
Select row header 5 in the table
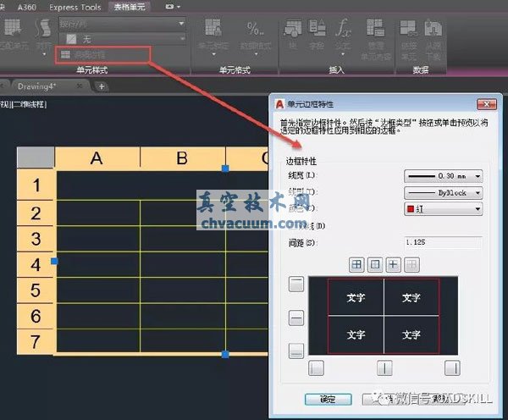pos(36,290)
